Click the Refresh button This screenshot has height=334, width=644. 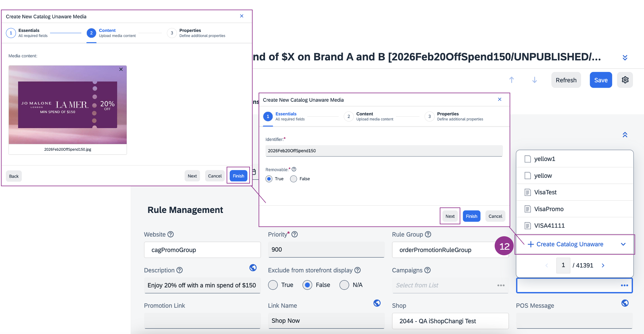[566, 80]
